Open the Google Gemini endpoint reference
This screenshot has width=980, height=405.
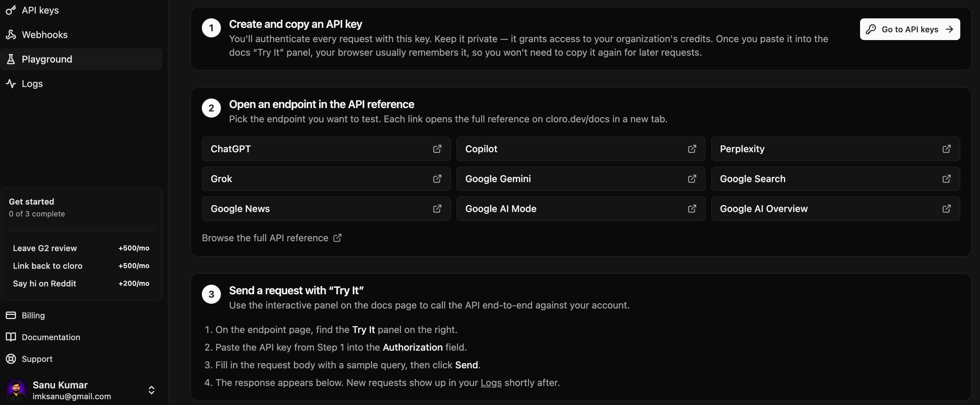pyautogui.click(x=581, y=179)
